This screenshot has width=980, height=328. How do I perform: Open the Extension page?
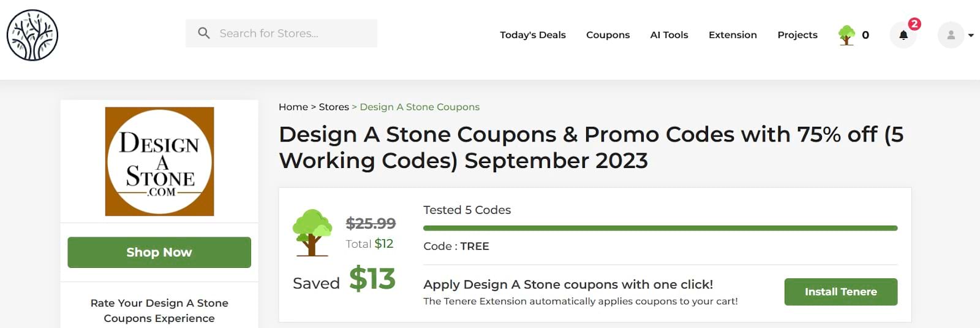(x=733, y=35)
